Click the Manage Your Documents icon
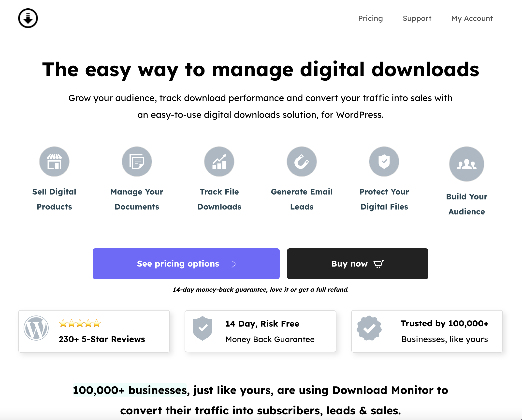The width and height of the screenshot is (522, 420). [x=137, y=162]
